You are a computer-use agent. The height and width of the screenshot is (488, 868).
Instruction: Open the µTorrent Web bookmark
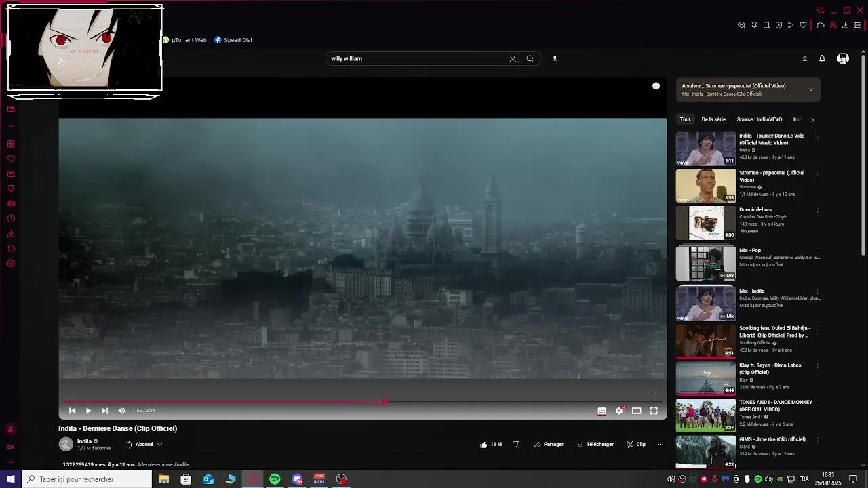coord(184,40)
